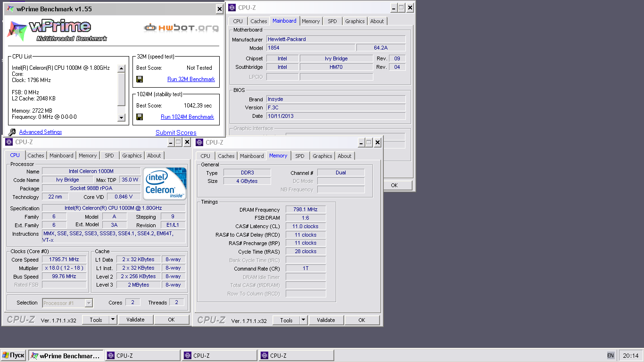Click the DRAM Frequency value 798.1 MHz
The height and width of the screenshot is (362, 644).
coord(305,210)
